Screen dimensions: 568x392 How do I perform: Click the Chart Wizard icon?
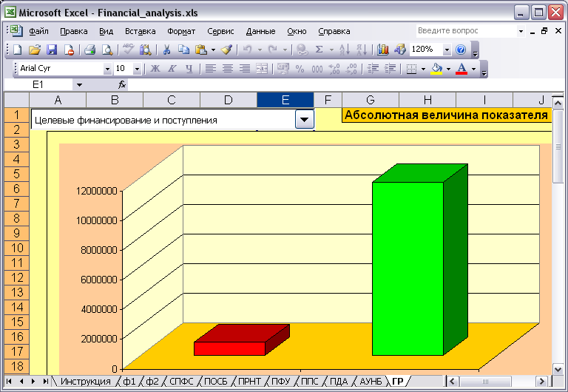pos(383,50)
